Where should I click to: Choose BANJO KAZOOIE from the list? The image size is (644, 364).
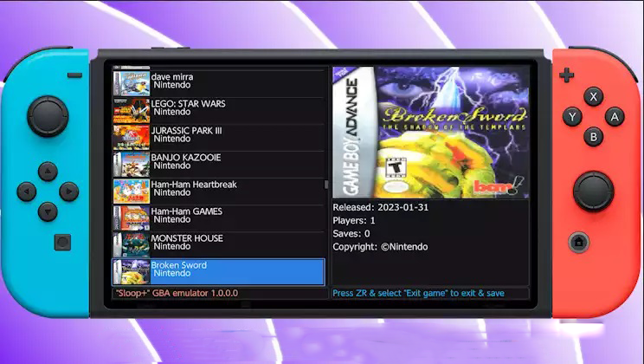218,162
